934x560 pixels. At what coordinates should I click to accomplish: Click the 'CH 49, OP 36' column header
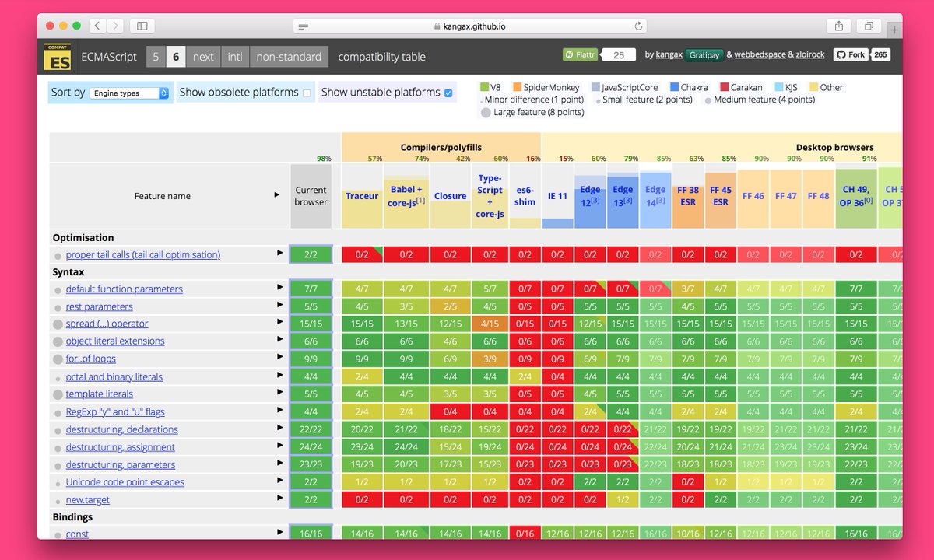pyautogui.click(x=856, y=195)
